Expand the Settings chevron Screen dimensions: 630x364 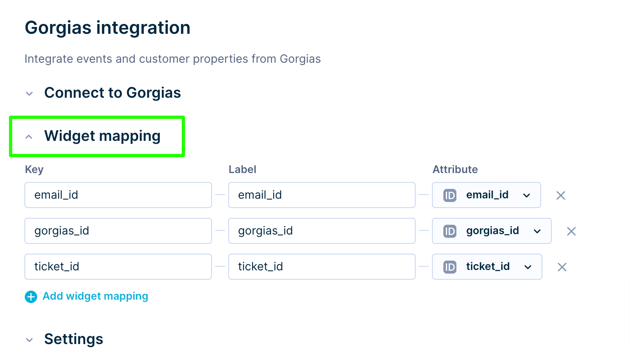coord(29,340)
